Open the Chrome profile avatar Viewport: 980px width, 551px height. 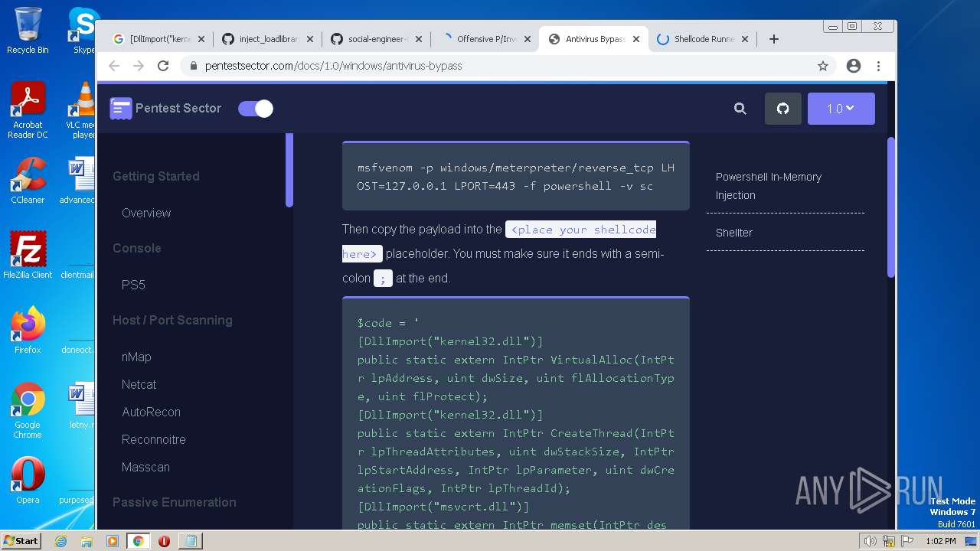coord(854,66)
